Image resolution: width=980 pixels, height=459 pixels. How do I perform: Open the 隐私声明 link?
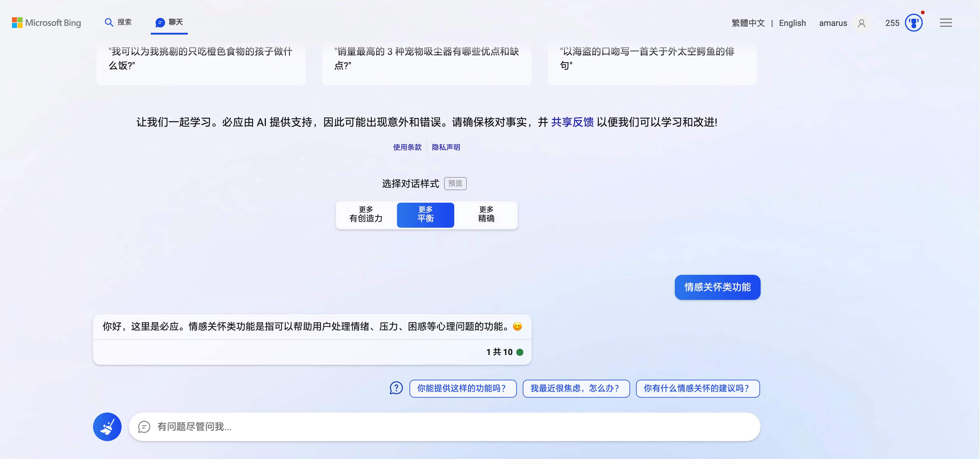446,147
